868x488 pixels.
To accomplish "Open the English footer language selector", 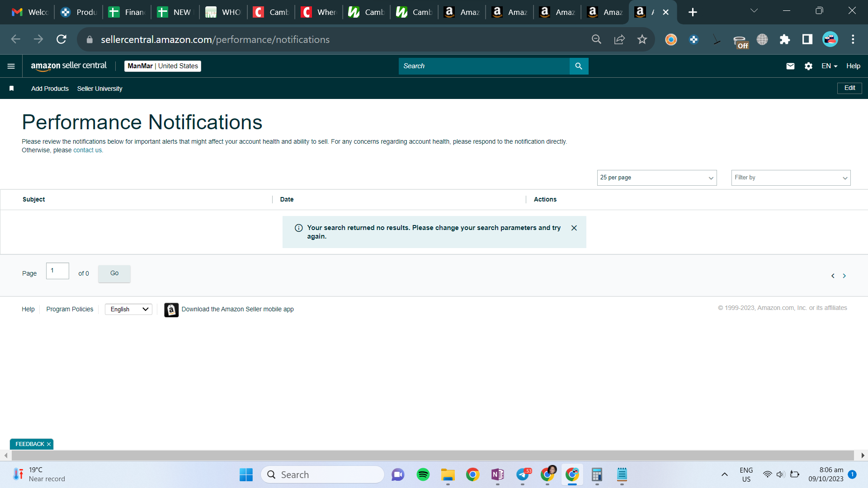I will coord(129,310).
